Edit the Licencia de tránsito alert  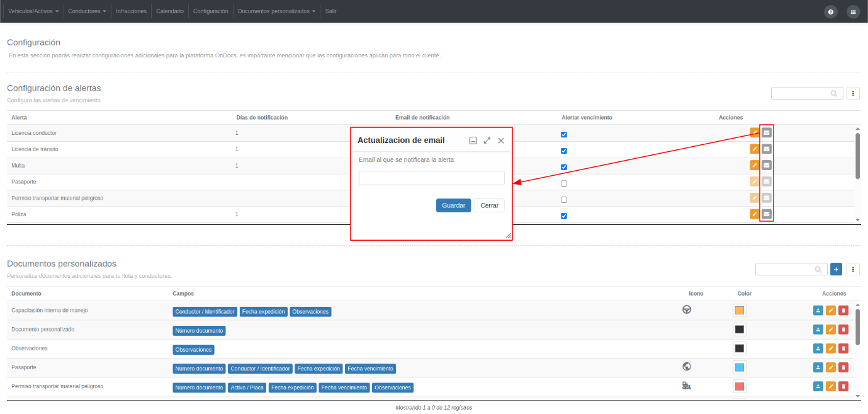pos(755,149)
